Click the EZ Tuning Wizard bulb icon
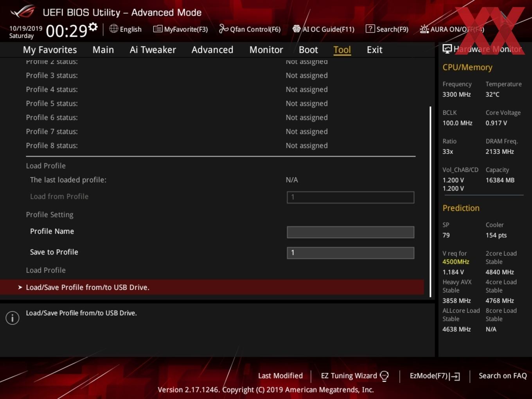Viewport: 532px width, 399px height. click(x=384, y=376)
